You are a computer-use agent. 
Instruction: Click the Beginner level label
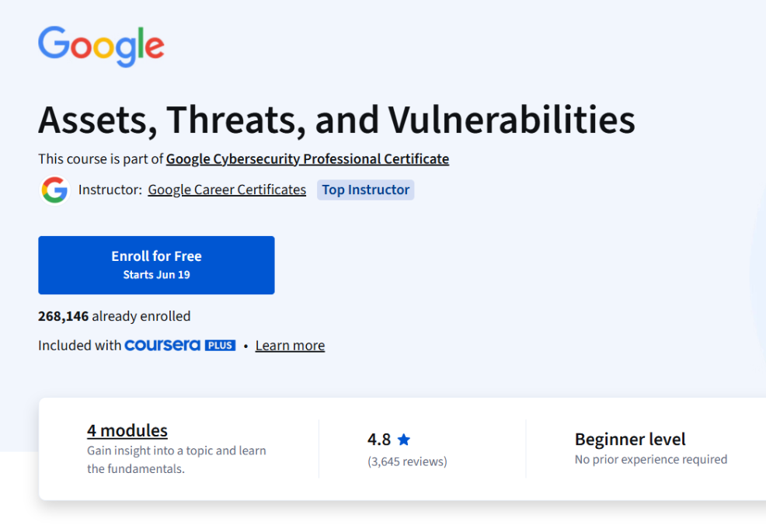(629, 439)
